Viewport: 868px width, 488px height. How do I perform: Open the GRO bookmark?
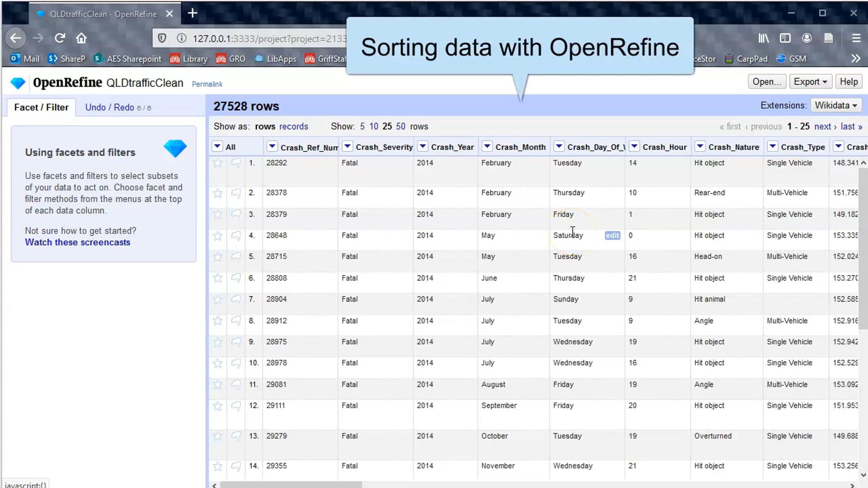231,59
